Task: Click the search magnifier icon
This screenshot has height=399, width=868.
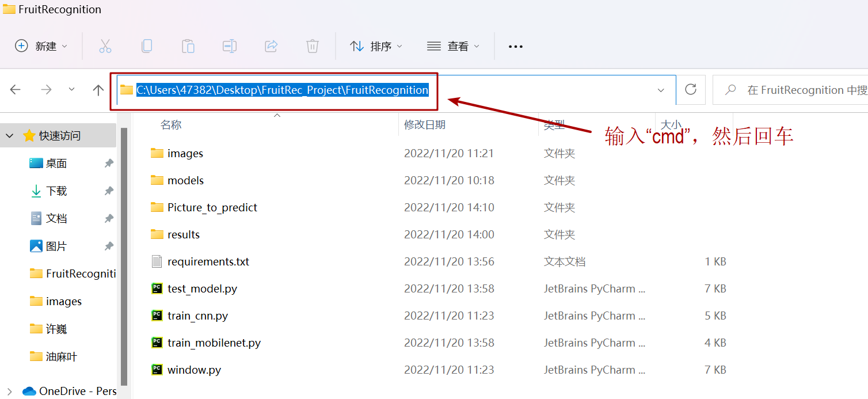Action: [x=730, y=90]
